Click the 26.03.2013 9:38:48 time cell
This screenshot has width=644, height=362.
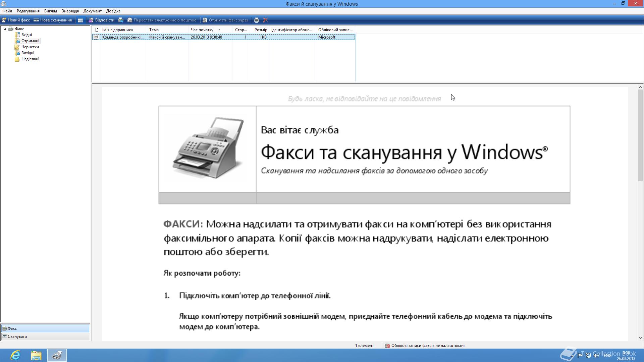pos(206,37)
